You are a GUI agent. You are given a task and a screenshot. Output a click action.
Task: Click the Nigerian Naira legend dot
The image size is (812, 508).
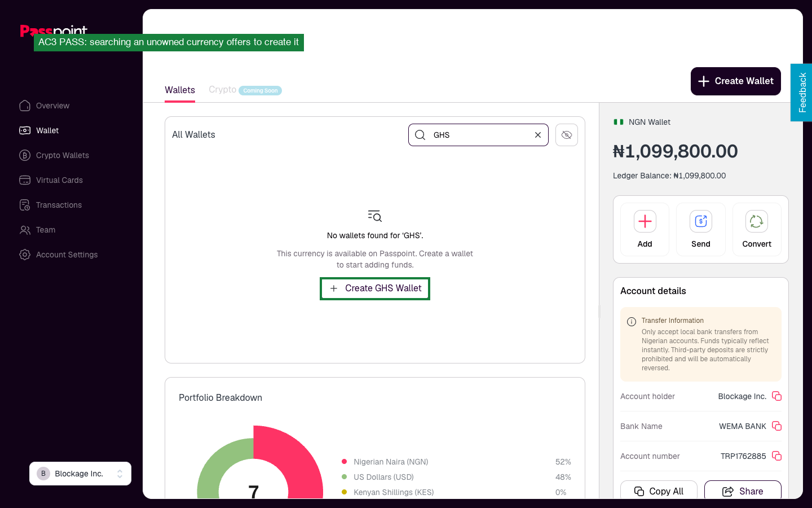tap(344, 462)
